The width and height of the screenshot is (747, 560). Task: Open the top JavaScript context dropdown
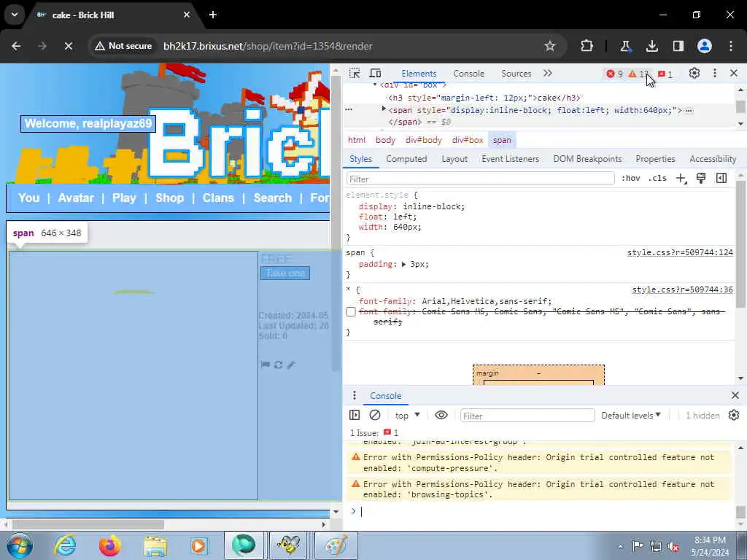click(x=407, y=415)
